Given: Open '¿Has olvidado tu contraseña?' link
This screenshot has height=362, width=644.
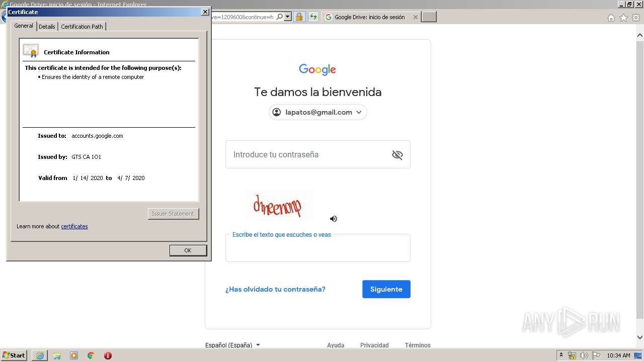Looking at the screenshot, I should click(275, 289).
